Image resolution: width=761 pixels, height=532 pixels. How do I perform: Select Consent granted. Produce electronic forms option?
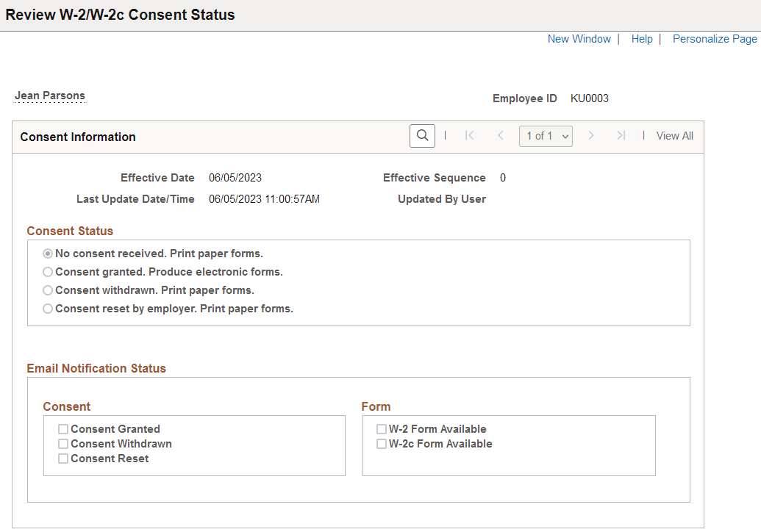tap(47, 271)
